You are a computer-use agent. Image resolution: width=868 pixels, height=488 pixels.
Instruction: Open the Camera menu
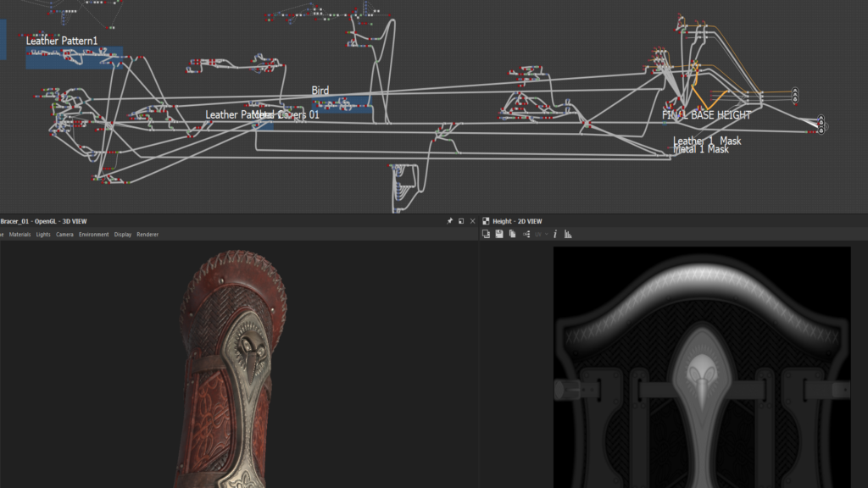[64, 235]
